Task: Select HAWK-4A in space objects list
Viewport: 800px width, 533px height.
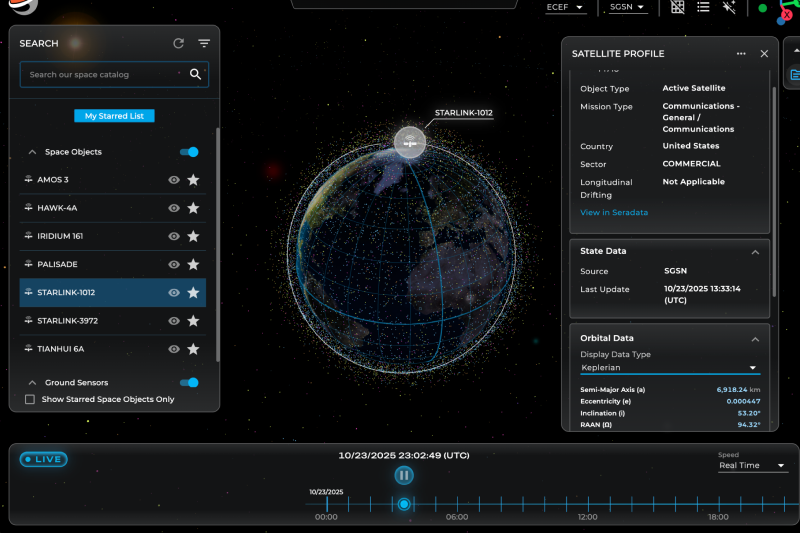Action: [x=112, y=208]
